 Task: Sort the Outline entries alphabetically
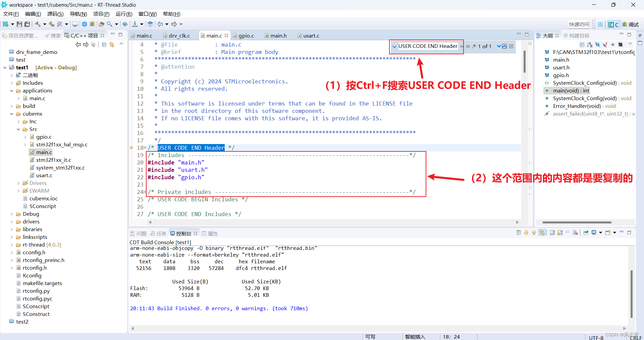pos(590,44)
